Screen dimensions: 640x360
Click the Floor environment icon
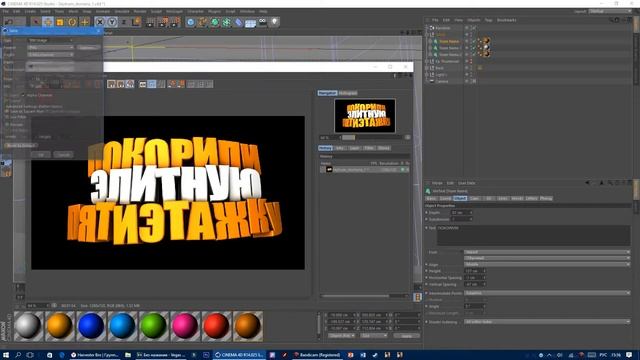point(251,22)
